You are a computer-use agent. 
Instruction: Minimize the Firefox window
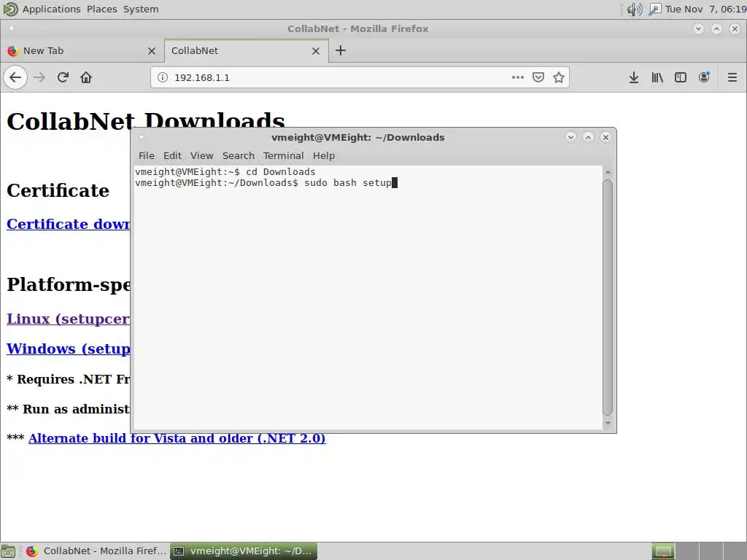698,28
